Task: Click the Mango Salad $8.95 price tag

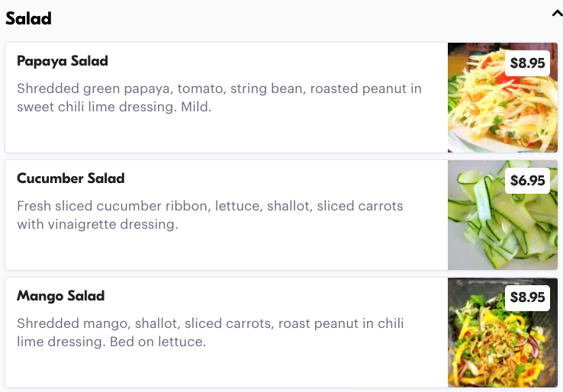Action: (528, 297)
